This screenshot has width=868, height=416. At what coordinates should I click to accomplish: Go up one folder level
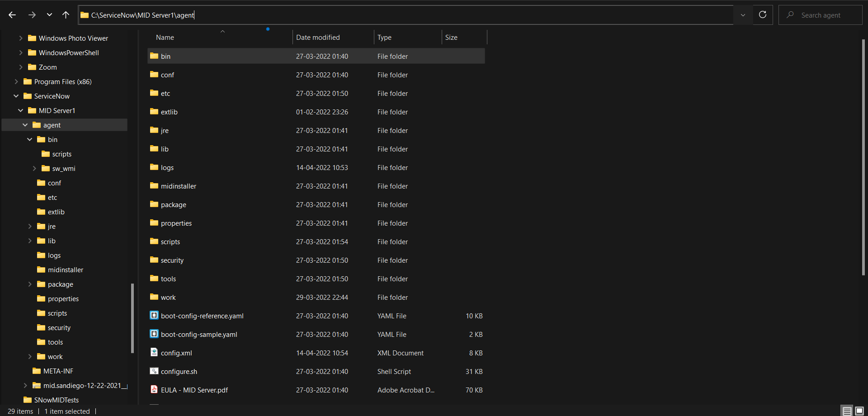[66, 15]
